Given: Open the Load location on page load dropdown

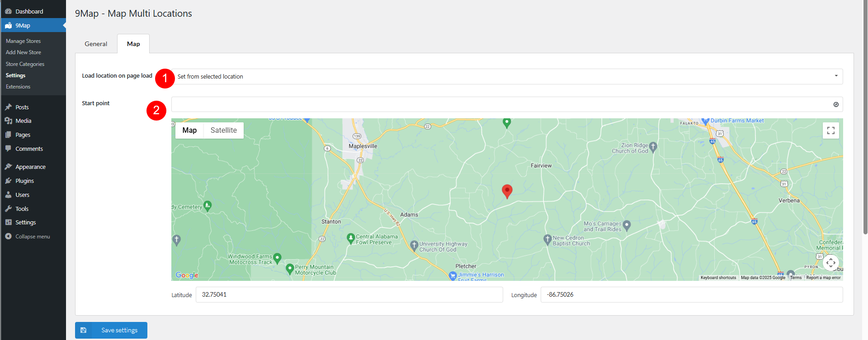Looking at the screenshot, I should 507,76.
